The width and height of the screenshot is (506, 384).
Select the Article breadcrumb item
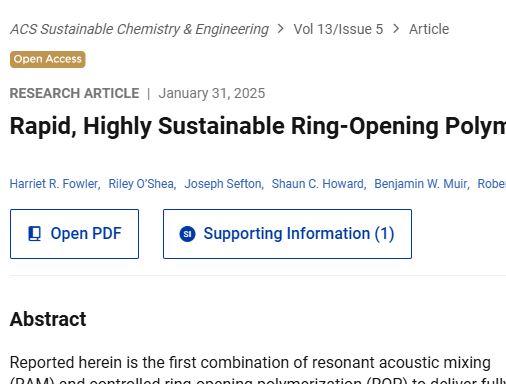[x=429, y=29]
